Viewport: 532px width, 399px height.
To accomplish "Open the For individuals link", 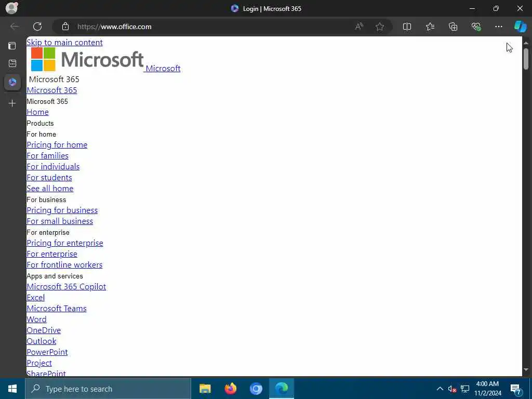I will pos(53,167).
